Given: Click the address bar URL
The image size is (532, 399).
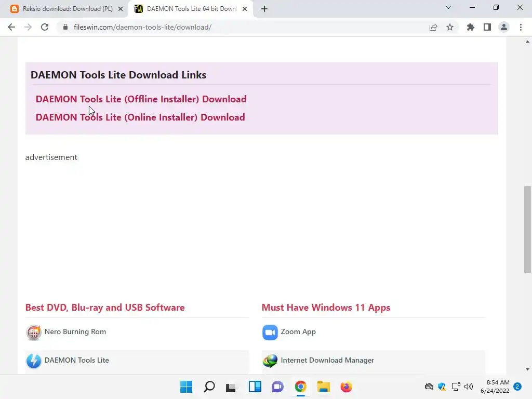Looking at the screenshot, I should (x=142, y=27).
